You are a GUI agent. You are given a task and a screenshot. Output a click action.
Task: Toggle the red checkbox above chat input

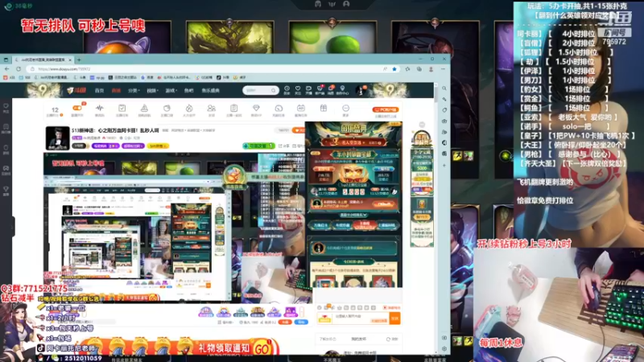coord(385,307)
